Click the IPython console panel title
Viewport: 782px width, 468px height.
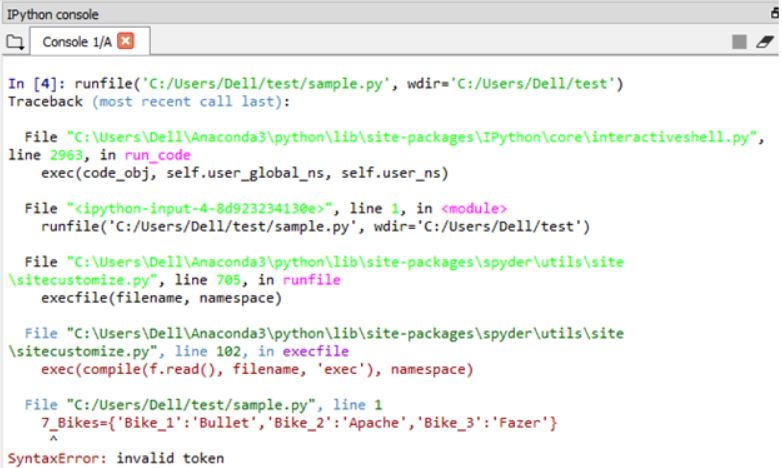(x=53, y=14)
